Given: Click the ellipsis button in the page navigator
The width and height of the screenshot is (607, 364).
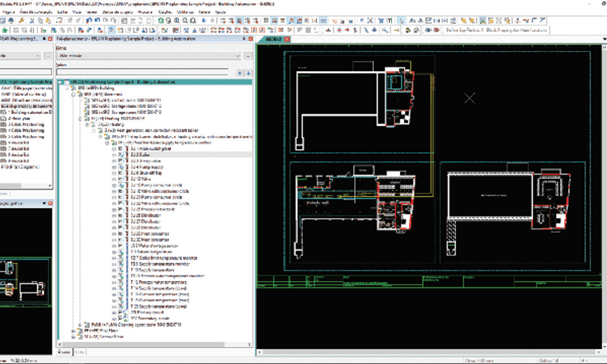Looking at the screenshot, I should point(48,56).
